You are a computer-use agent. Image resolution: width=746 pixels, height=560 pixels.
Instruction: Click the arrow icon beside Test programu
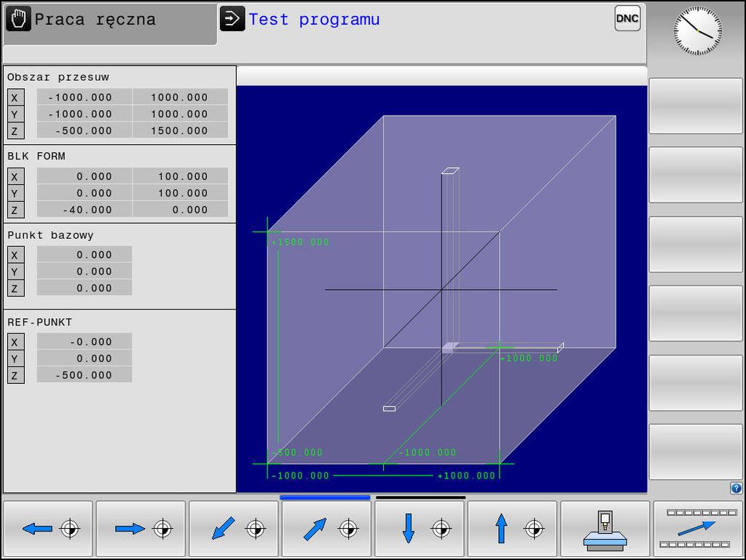(232, 19)
